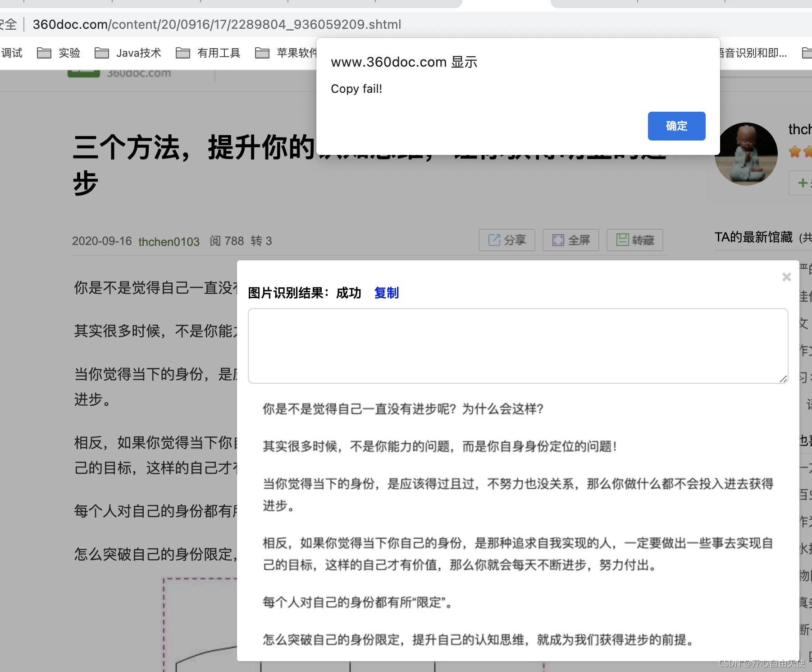
Task: Click inside the empty result text area
Action: [x=518, y=346]
